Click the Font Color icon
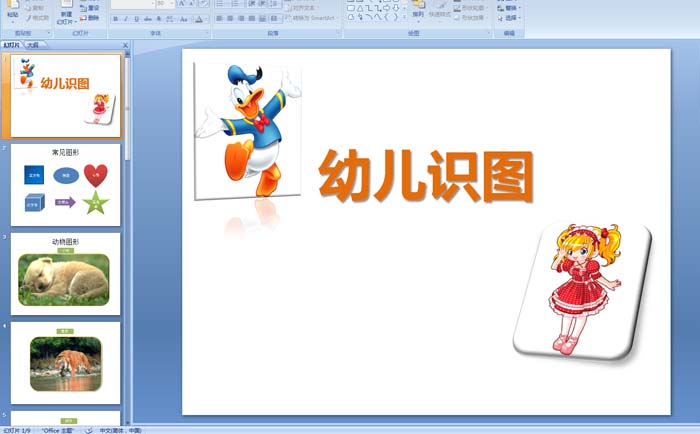This screenshot has height=434, width=700. [199, 19]
